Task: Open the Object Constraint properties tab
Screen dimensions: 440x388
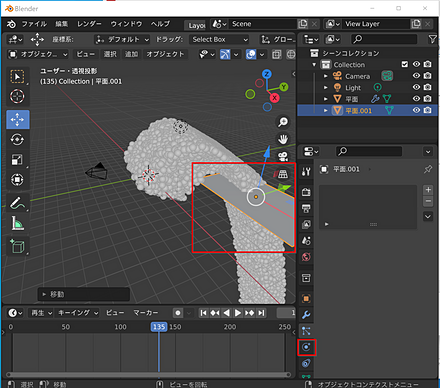Action: click(306, 363)
